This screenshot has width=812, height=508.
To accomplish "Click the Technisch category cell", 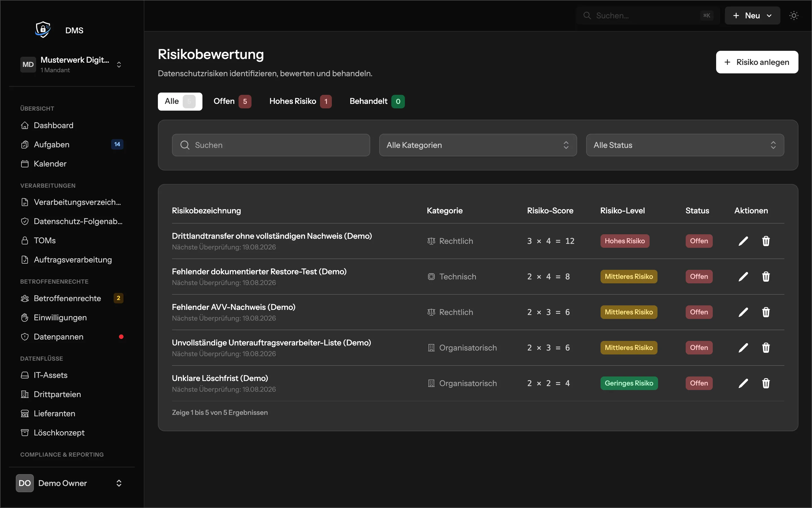I will (x=452, y=277).
